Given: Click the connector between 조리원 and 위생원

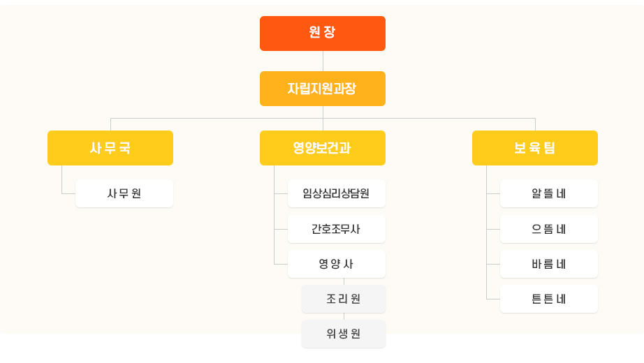Looking at the screenshot, I should click(344, 317).
